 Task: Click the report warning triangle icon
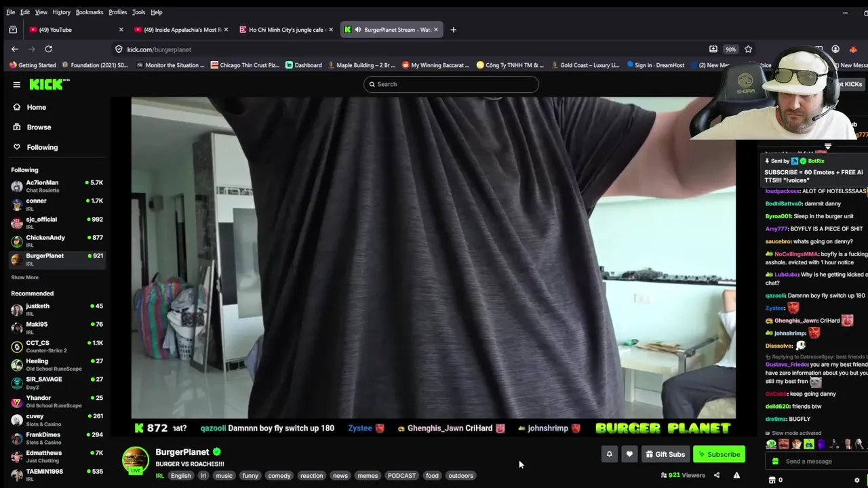click(x=736, y=475)
